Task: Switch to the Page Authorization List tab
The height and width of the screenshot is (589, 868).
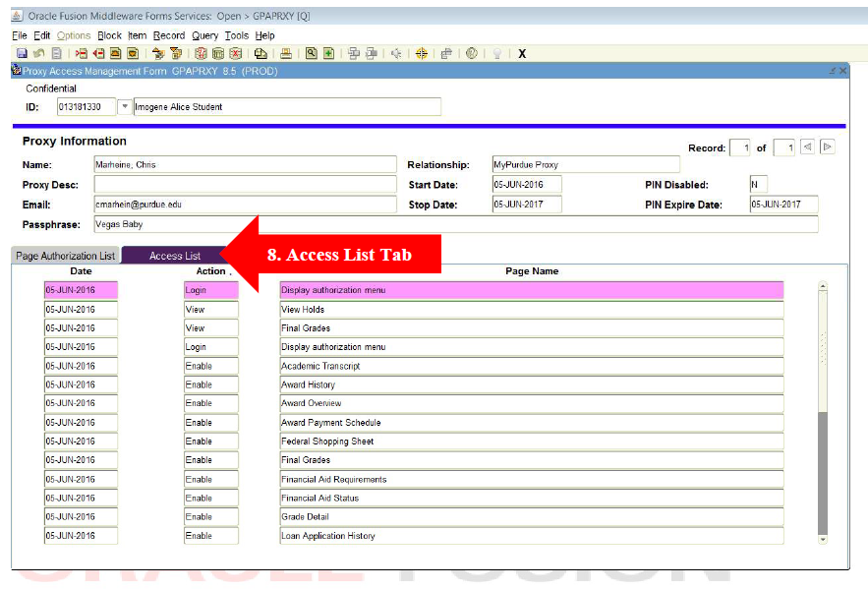Action: (x=63, y=255)
